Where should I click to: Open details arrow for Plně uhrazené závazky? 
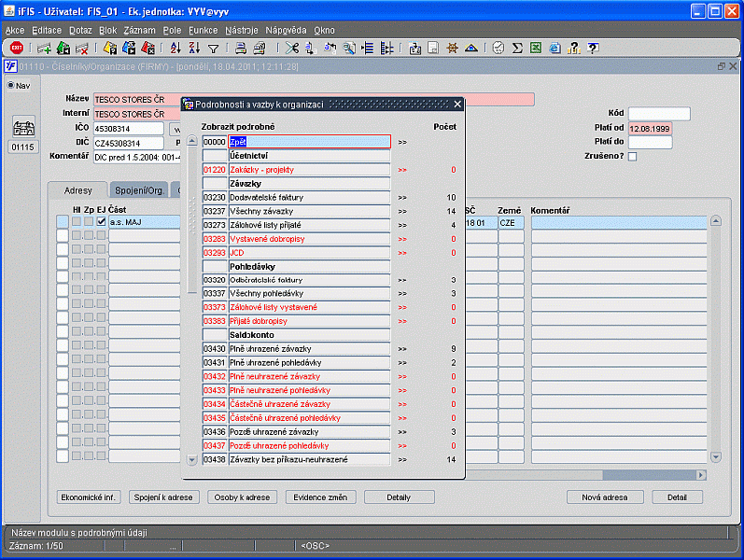tap(402, 349)
